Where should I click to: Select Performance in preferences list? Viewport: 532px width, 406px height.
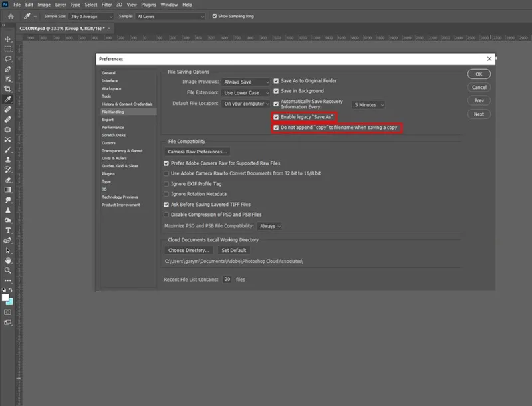[113, 128]
